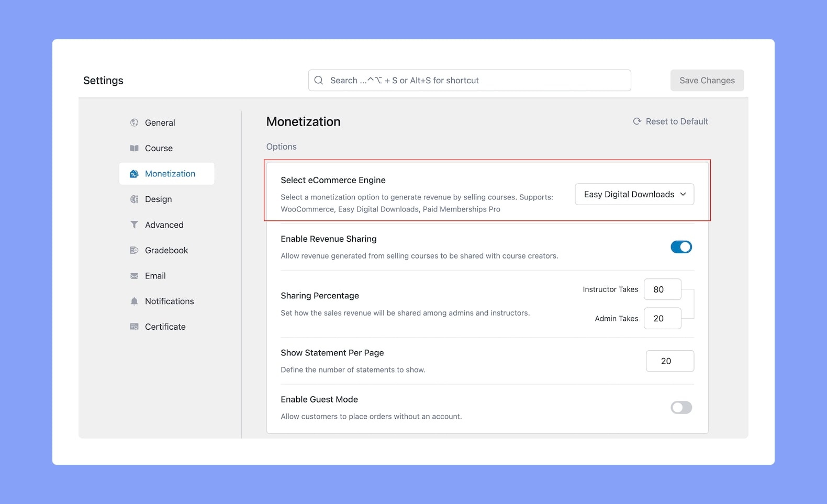Click the Monetization section heading
The image size is (827, 504).
point(304,122)
